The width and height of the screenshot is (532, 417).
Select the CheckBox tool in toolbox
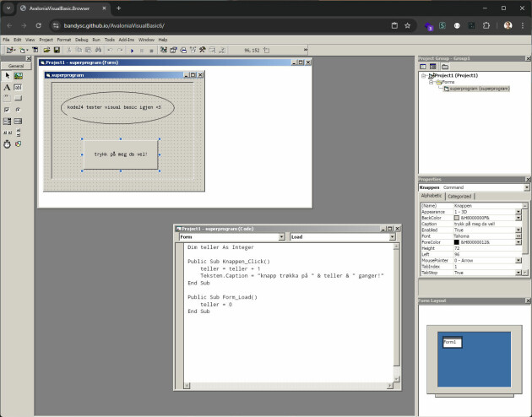7,110
